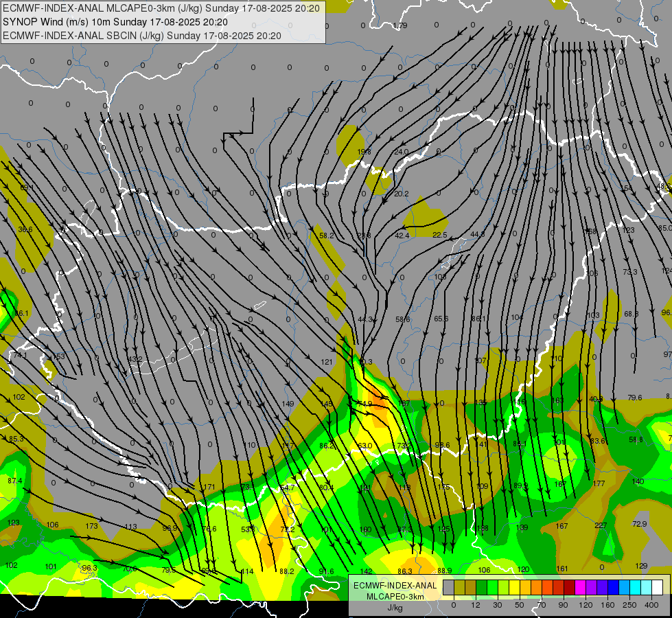Select the dark red legend swatch
This screenshot has height=618, width=672.
tap(570, 587)
